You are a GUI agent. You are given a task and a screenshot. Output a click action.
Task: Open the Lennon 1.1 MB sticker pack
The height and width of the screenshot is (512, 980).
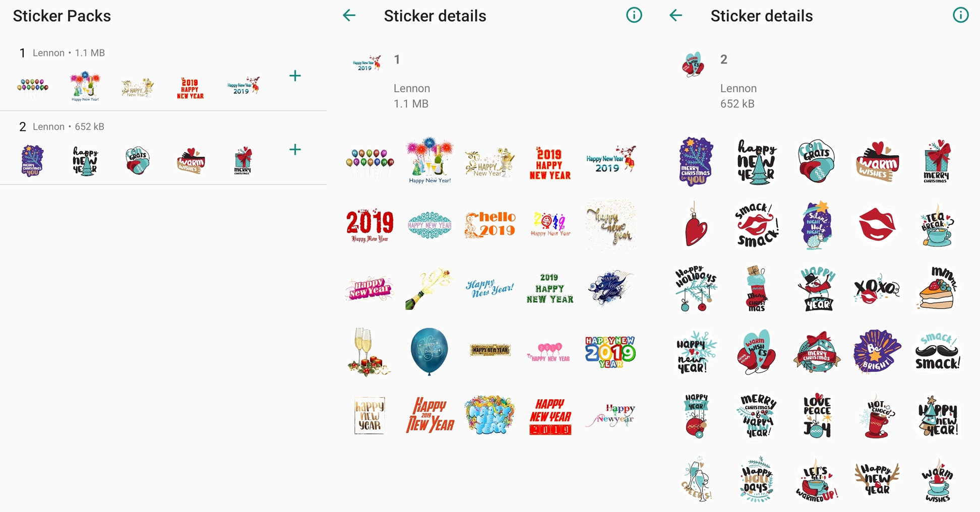[x=69, y=53]
